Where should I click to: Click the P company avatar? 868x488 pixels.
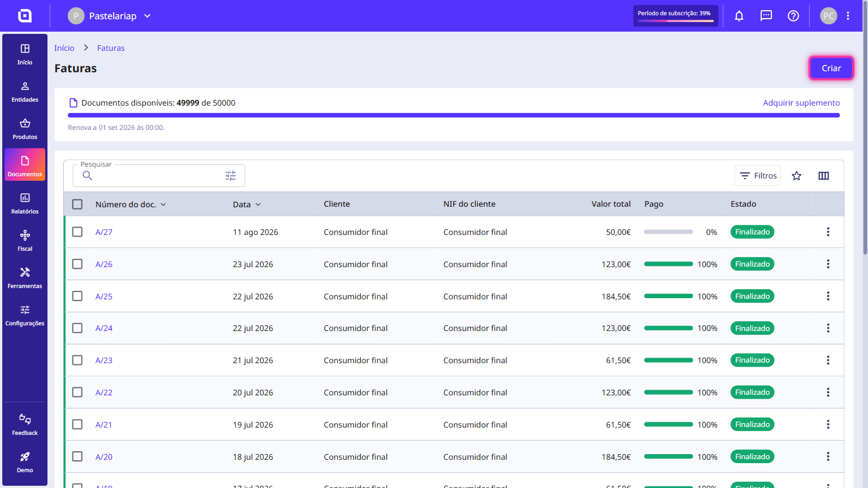tap(76, 16)
